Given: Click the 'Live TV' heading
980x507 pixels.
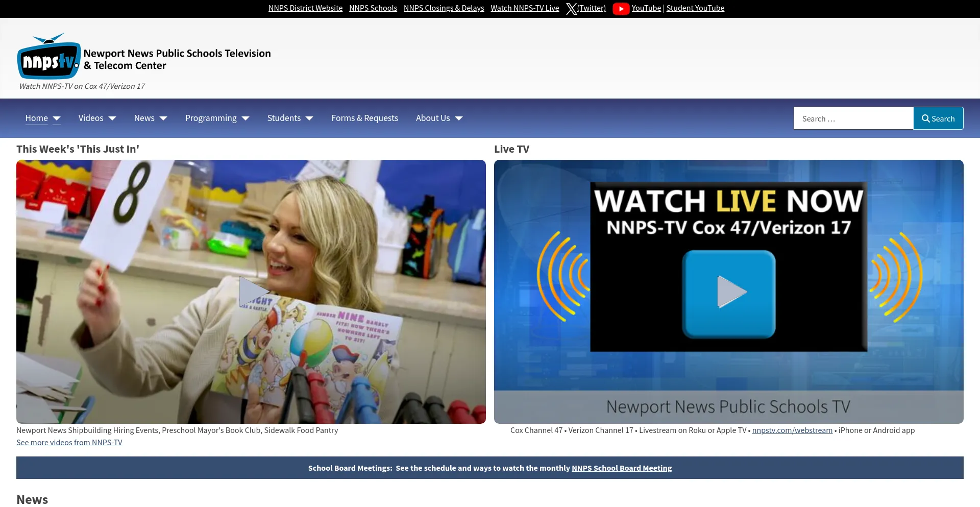Looking at the screenshot, I should tap(511, 149).
